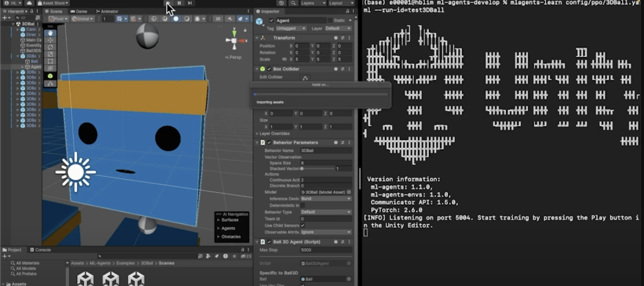This screenshot has width=644, height=286.
Task: Select the Scale tool
Action: click(x=50, y=54)
